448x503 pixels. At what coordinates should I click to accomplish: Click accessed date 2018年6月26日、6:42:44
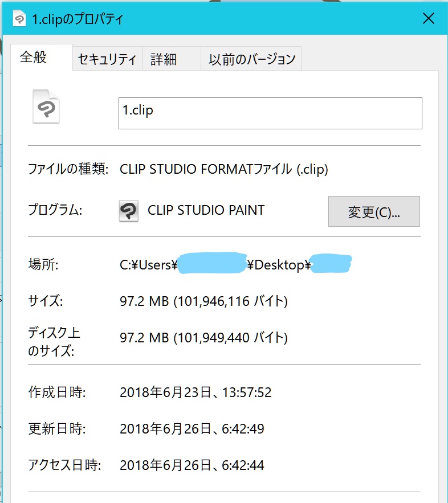click(x=192, y=465)
